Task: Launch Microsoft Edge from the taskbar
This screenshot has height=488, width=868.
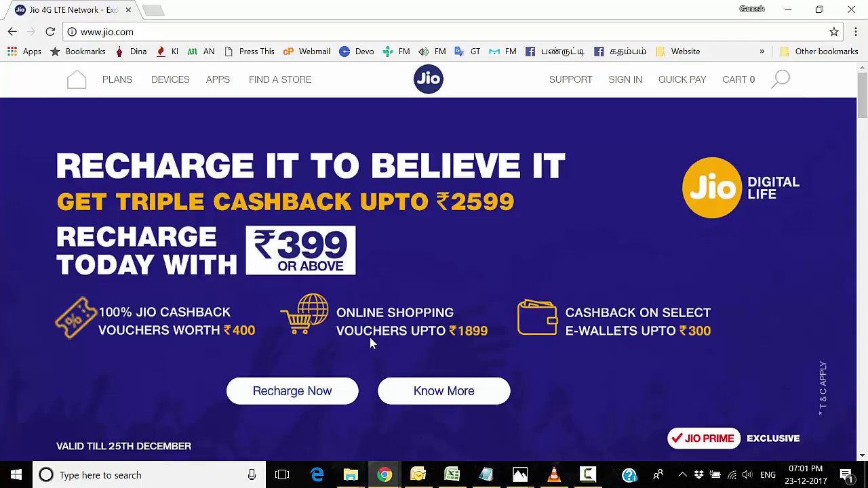Action: click(317, 475)
